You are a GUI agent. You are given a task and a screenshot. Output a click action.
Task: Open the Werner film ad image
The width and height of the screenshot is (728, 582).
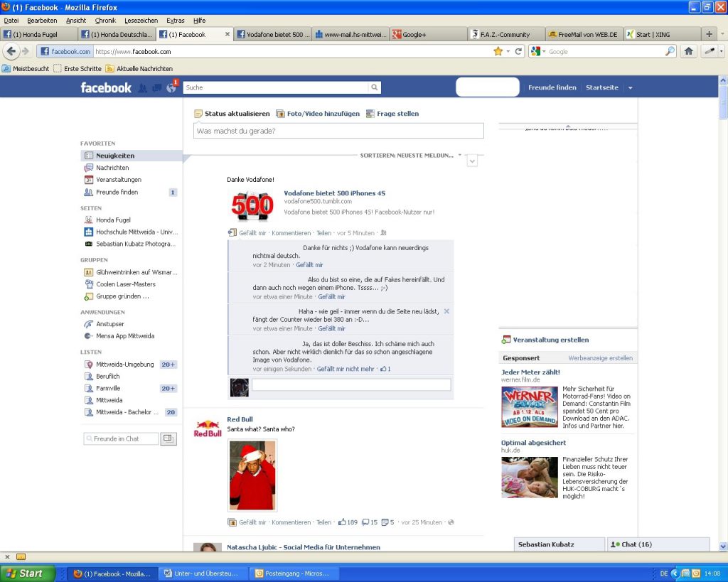(529, 406)
